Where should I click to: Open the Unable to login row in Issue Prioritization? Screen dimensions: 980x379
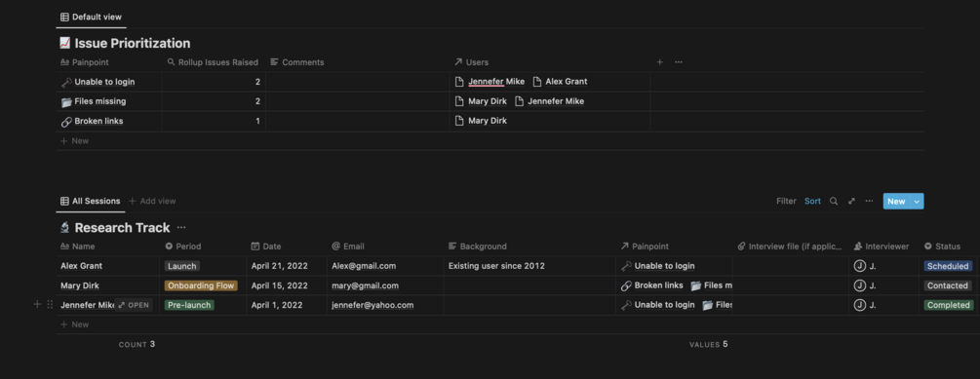click(104, 82)
